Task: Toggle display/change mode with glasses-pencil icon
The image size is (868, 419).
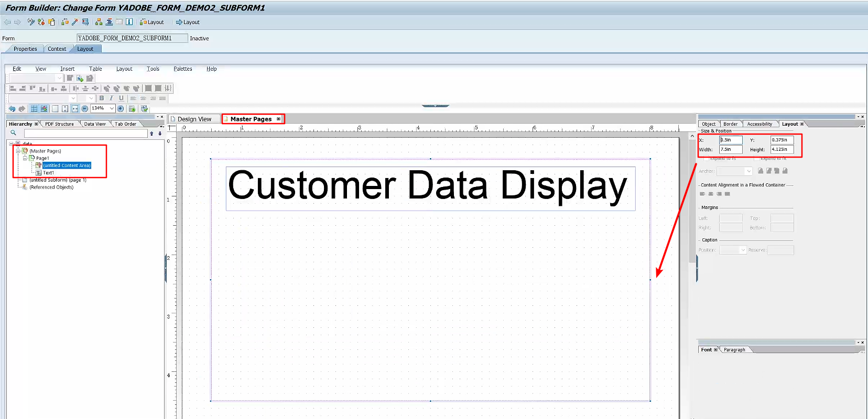Action: tap(31, 22)
